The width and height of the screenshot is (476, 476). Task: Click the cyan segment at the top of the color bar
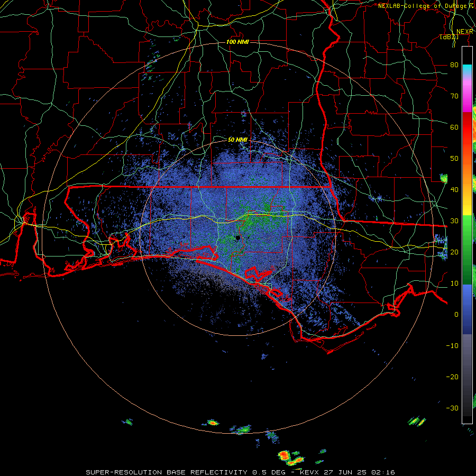tap(467, 69)
